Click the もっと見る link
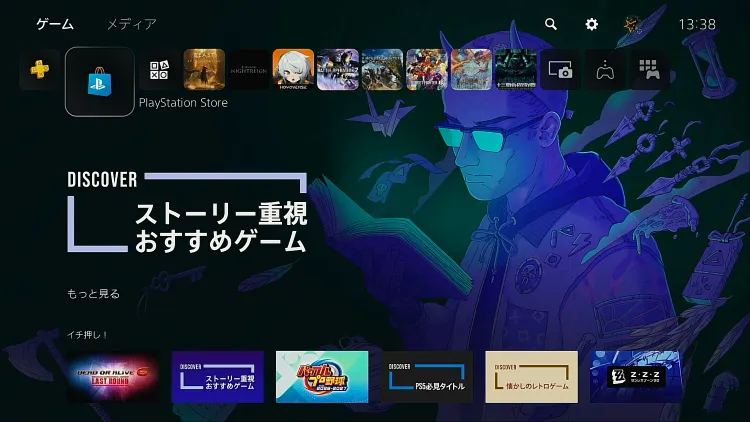 tap(93, 294)
